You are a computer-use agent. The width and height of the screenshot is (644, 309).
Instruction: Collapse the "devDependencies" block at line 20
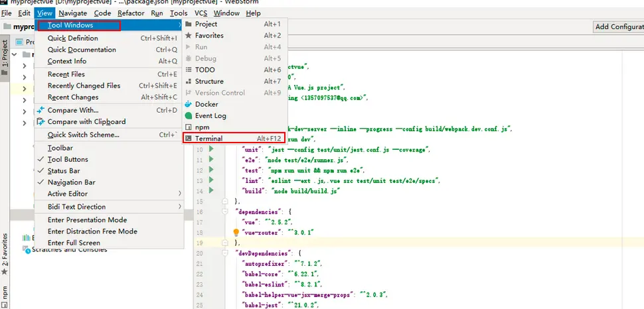tap(224, 253)
